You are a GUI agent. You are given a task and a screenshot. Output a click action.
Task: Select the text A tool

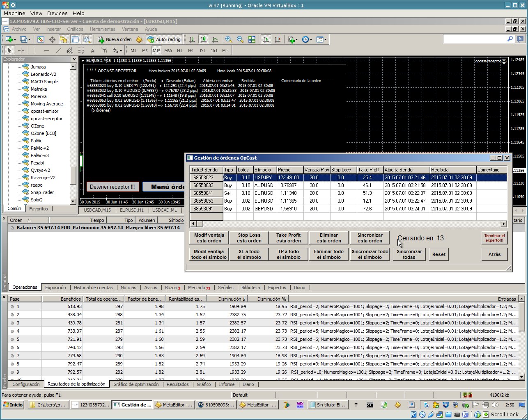click(92, 50)
